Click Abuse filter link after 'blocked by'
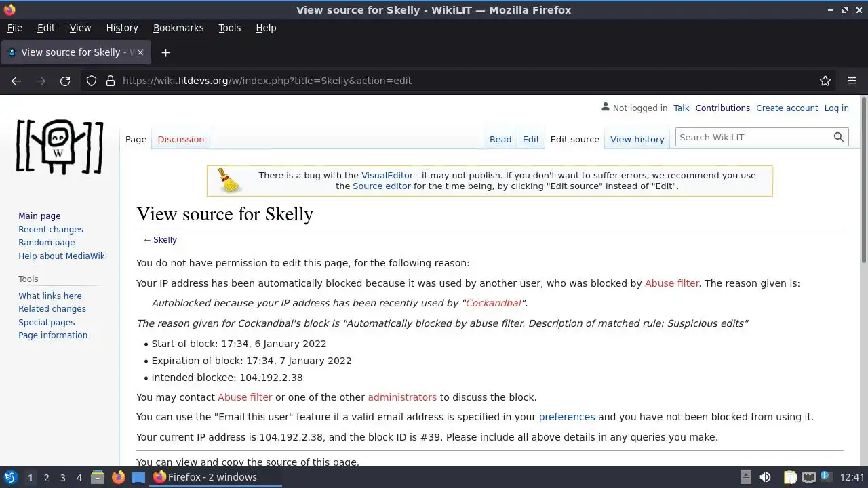868x488 pixels. (672, 283)
